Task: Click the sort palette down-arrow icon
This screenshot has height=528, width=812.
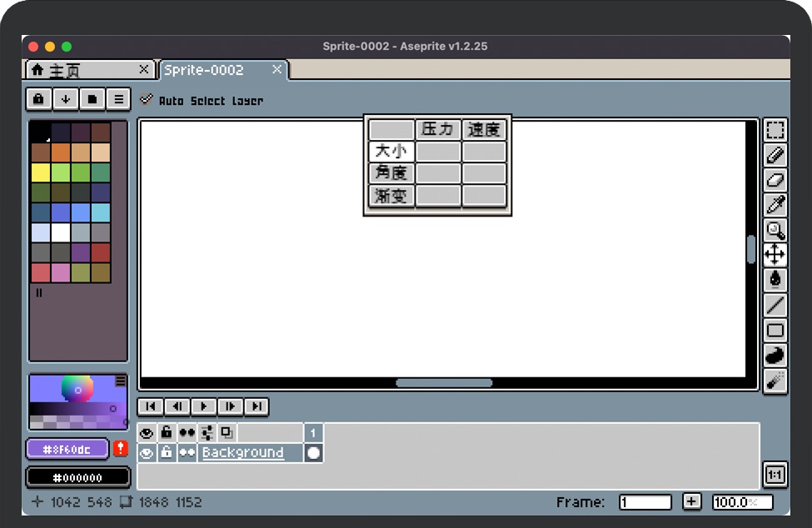Action: (66, 99)
